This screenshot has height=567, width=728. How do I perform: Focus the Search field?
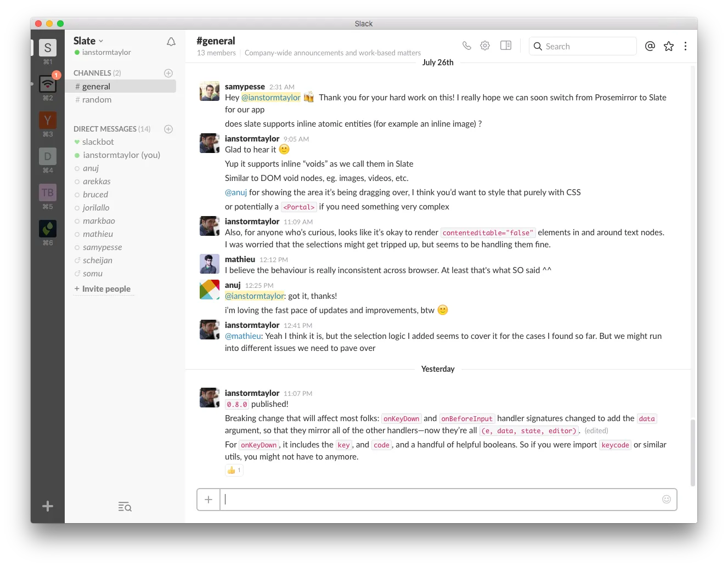click(x=583, y=46)
